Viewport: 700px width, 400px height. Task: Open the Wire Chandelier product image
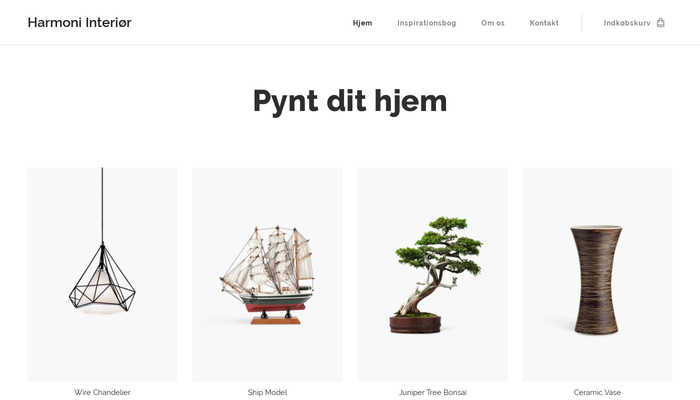pos(103,275)
